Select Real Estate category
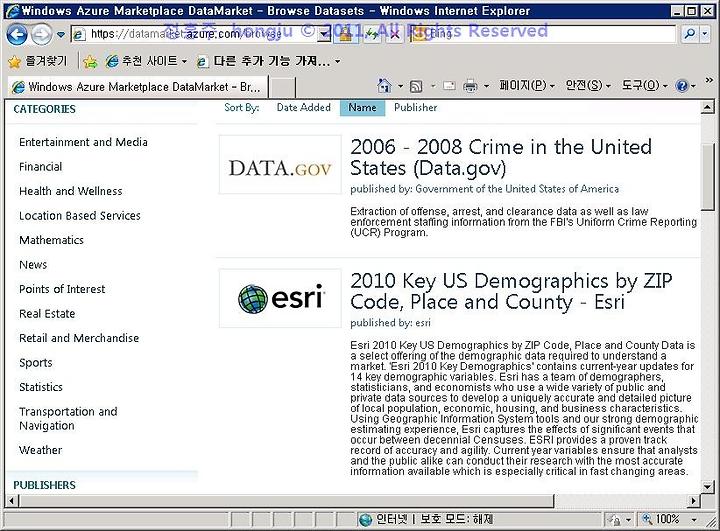The image size is (720, 531). click(47, 314)
